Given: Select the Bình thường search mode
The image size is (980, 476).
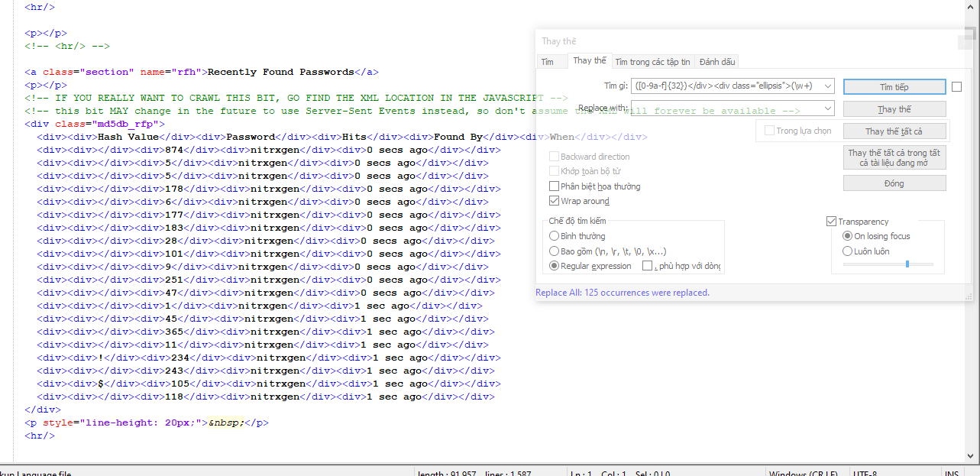Looking at the screenshot, I should (555, 236).
